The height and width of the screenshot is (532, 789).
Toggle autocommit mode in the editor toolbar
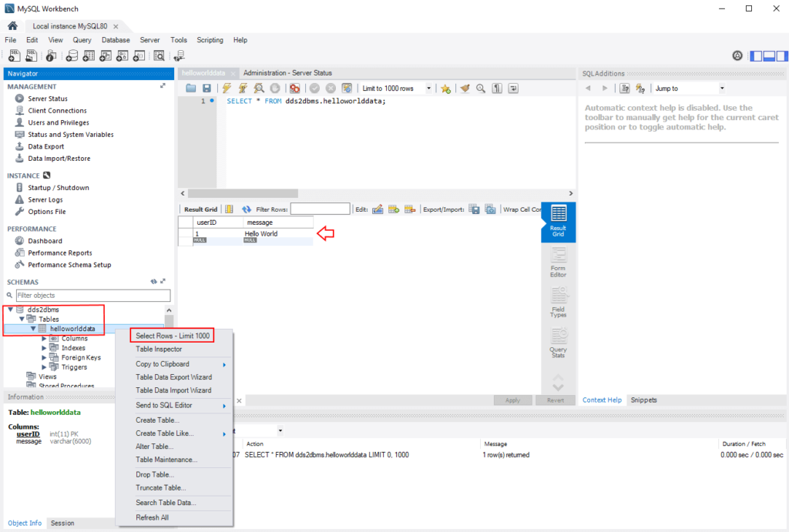347,89
